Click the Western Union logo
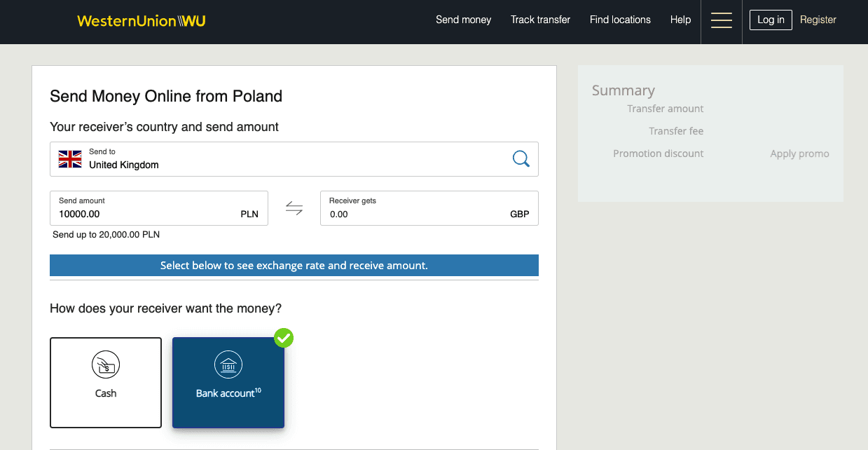Image resolution: width=868 pixels, height=450 pixels. tap(142, 20)
